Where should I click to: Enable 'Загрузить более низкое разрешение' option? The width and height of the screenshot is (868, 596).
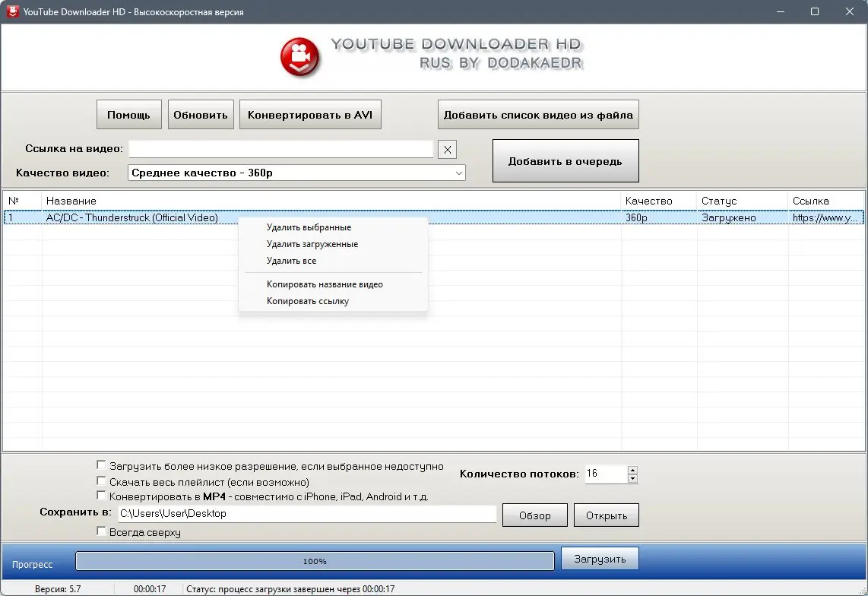tap(101, 464)
